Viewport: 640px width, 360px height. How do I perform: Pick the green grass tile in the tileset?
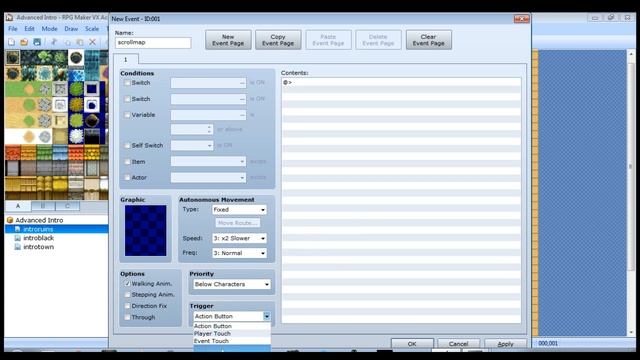(x=12, y=89)
